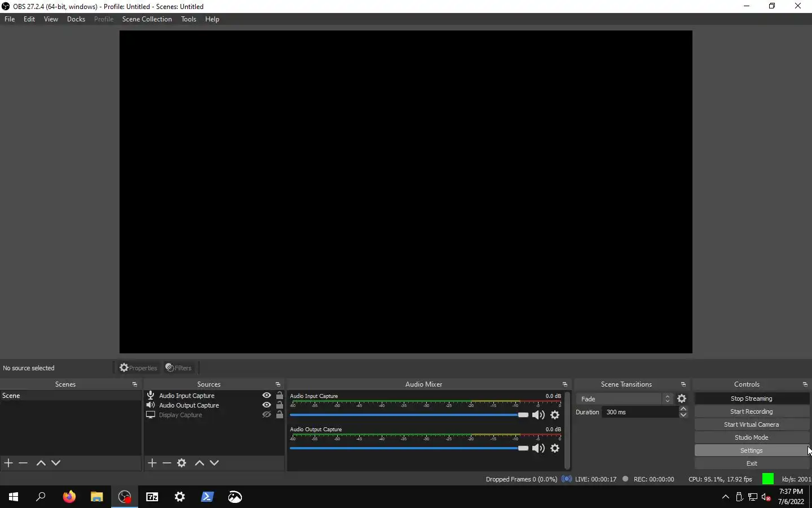Hide Audio Output Capture with eye icon
This screenshot has height=508, width=812.
[267, 405]
